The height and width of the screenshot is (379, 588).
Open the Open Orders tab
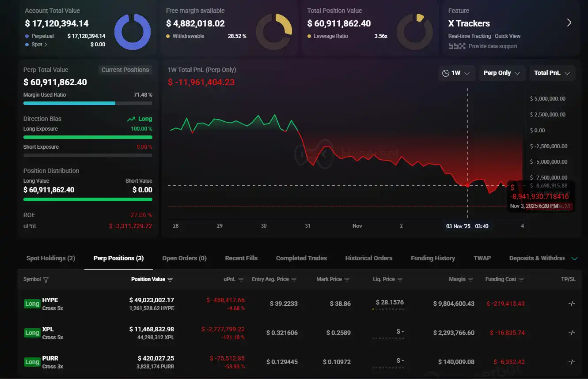[x=184, y=258]
